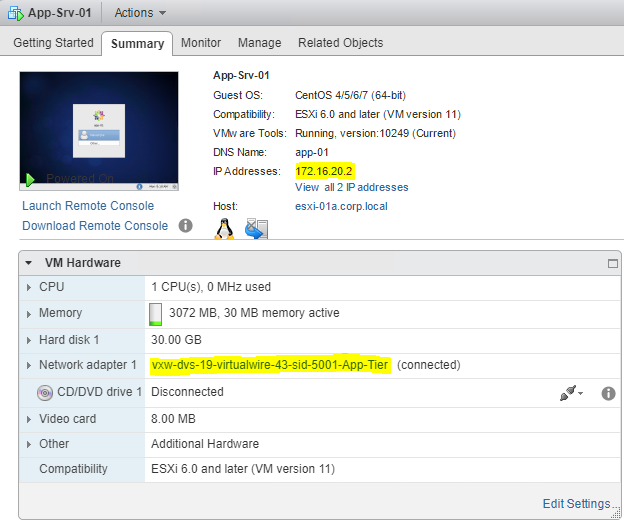Screen dimensions: 624x523
Task: Click the CD/DVD drive info icon
Action: point(607,393)
